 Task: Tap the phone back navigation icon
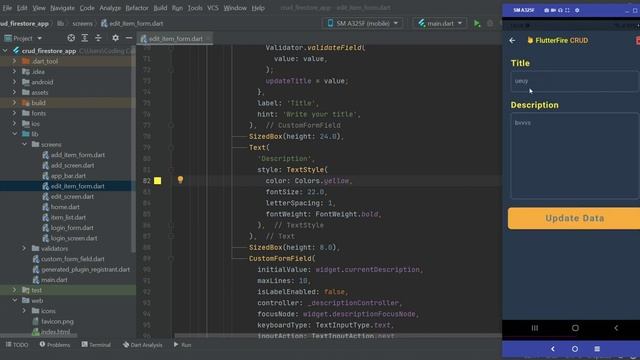tap(616, 328)
